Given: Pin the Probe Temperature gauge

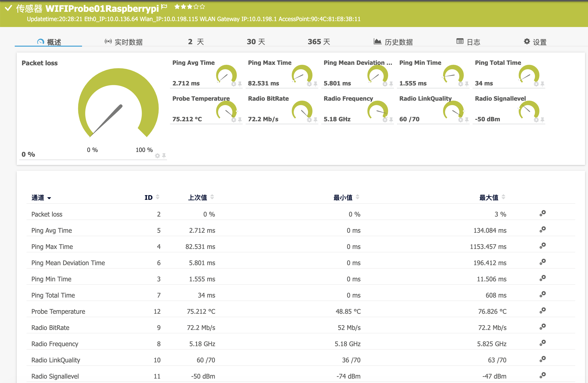Looking at the screenshot, I should click(240, 120).
